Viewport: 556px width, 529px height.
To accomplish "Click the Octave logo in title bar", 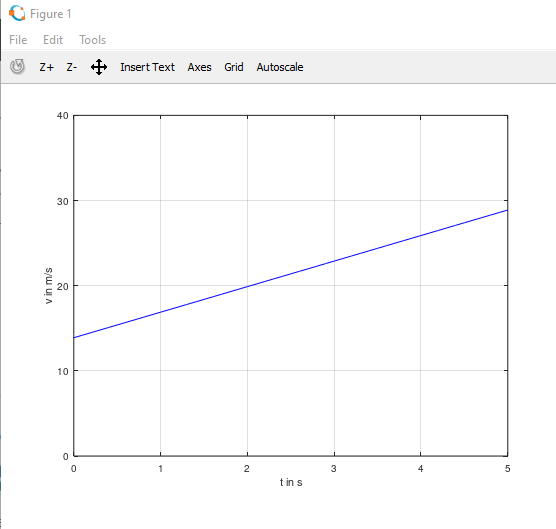I will [17, 13].
